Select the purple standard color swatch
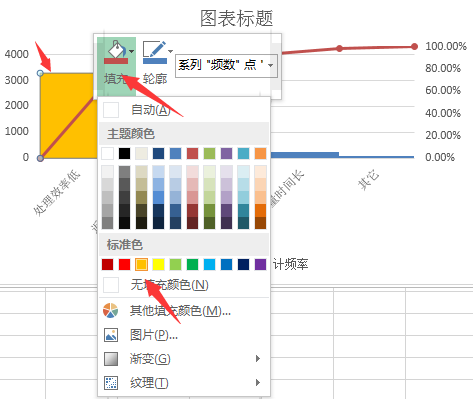The height and width of the screenshot is (399, 473). (x=260, y=264)
